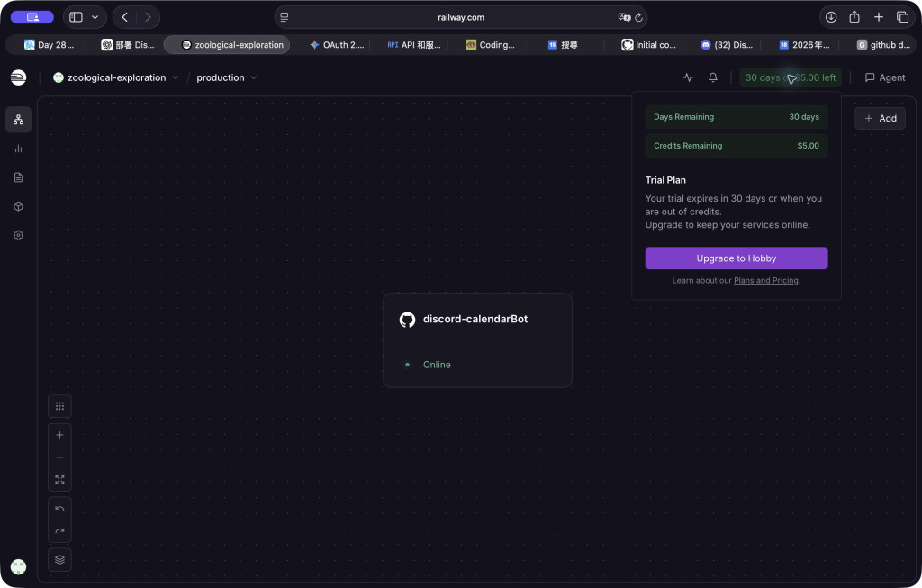
Task: Fit canvas to view with expand icon
Action: (x=59, y=479)
